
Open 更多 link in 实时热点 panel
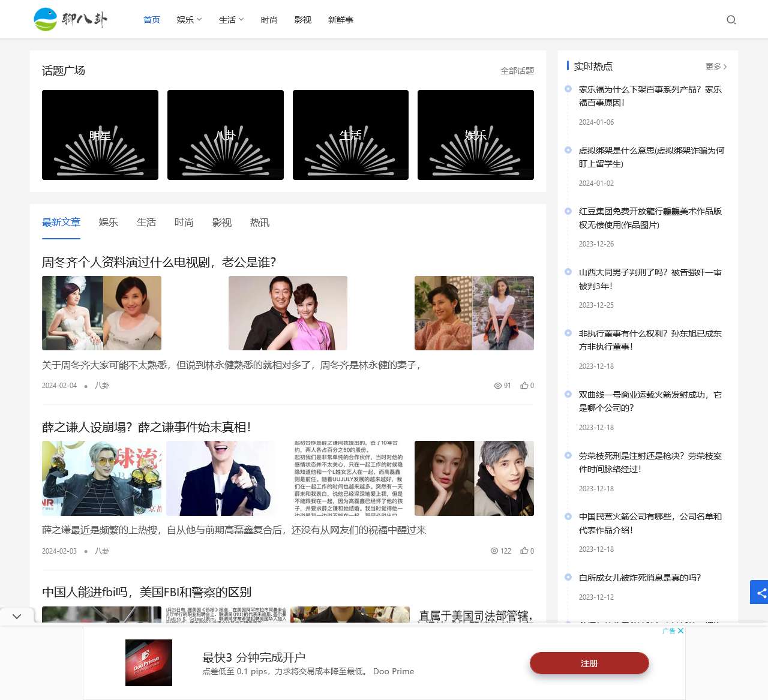coord(716,67)
